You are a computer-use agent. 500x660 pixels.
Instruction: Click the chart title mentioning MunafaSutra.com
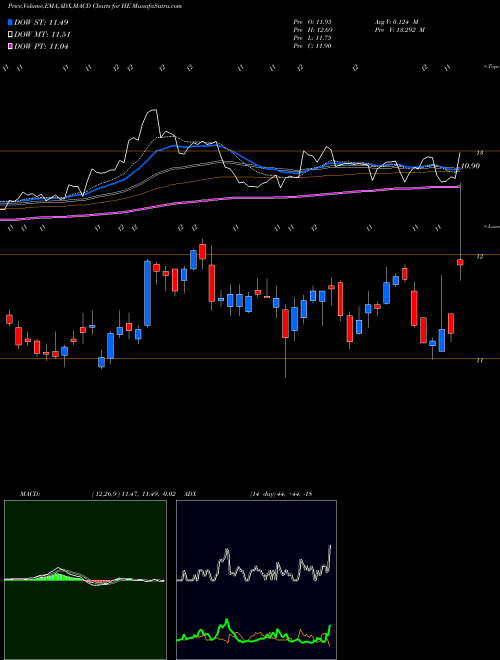point(95,7)
